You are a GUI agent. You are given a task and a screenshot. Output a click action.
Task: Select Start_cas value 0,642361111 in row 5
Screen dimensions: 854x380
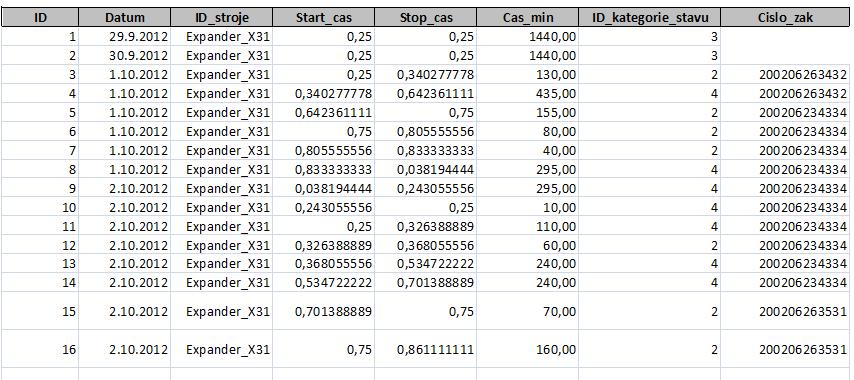(324, 113)
